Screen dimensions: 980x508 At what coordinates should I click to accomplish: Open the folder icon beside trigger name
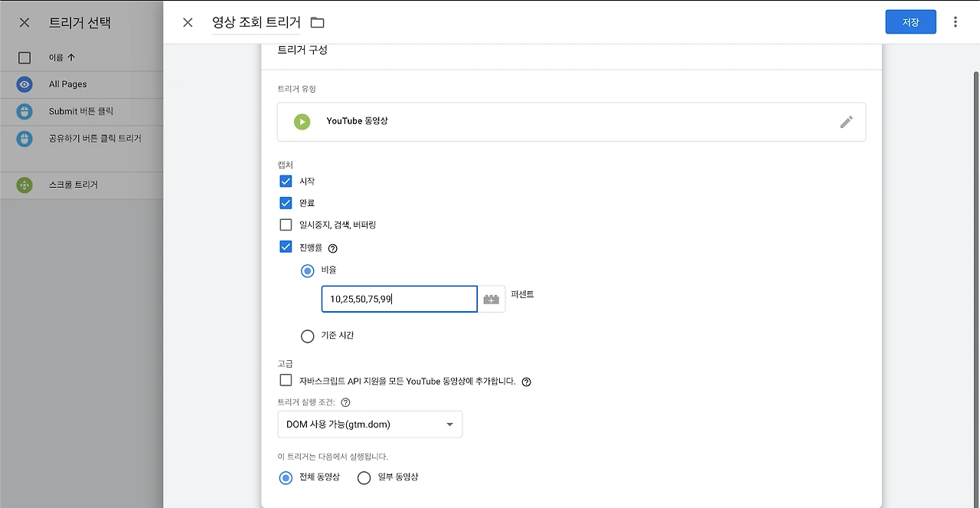point(317,23)
